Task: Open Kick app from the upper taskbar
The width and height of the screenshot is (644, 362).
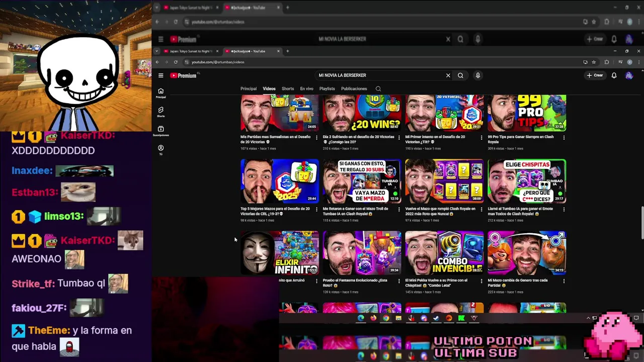Action: [x=461, y=318]
